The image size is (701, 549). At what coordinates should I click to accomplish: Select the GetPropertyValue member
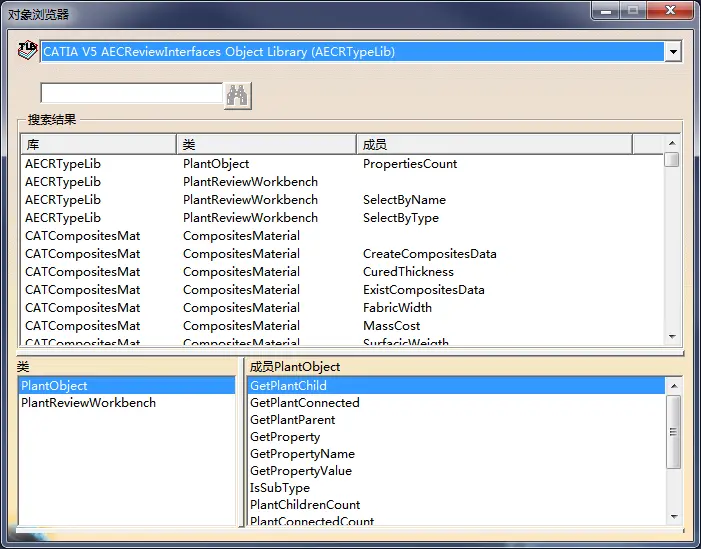tap(456, 470)
